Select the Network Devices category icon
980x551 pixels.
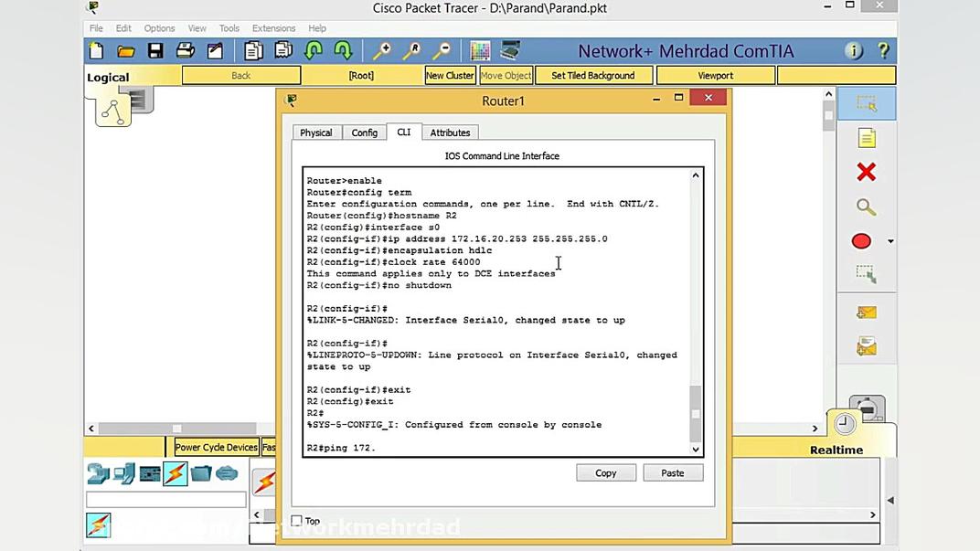(98, 473)
